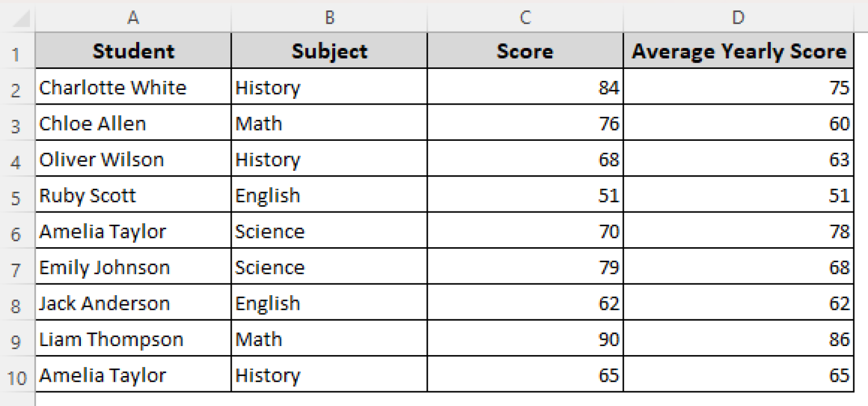
Task: Select Emily Johnson's score of 79
Action: 525,267
